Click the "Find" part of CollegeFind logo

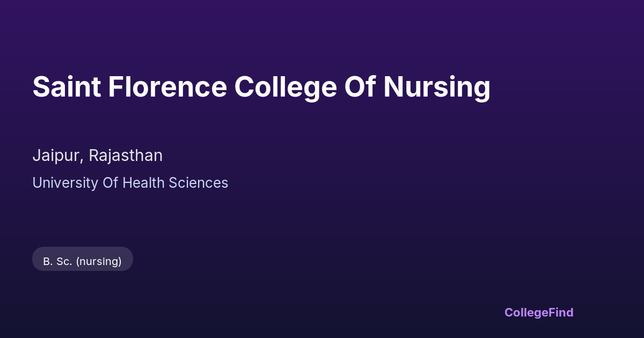click(561, 312)
